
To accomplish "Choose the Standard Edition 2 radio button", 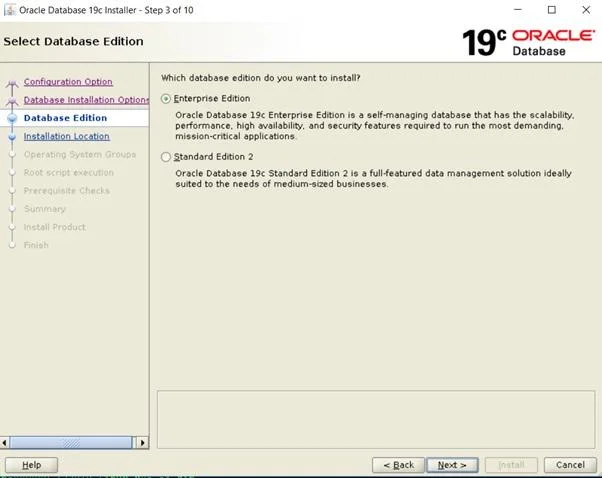I will (x=166, y=157).
